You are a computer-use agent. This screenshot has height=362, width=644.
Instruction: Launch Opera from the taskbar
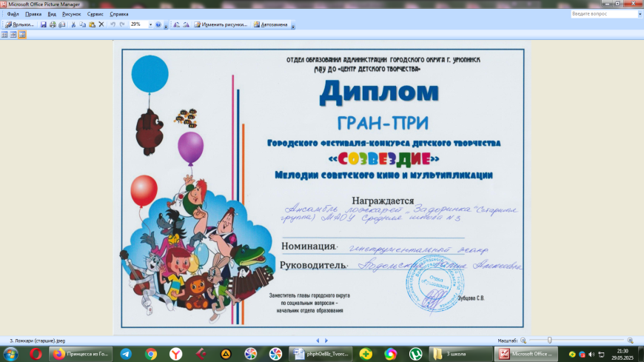pos(36,354)
